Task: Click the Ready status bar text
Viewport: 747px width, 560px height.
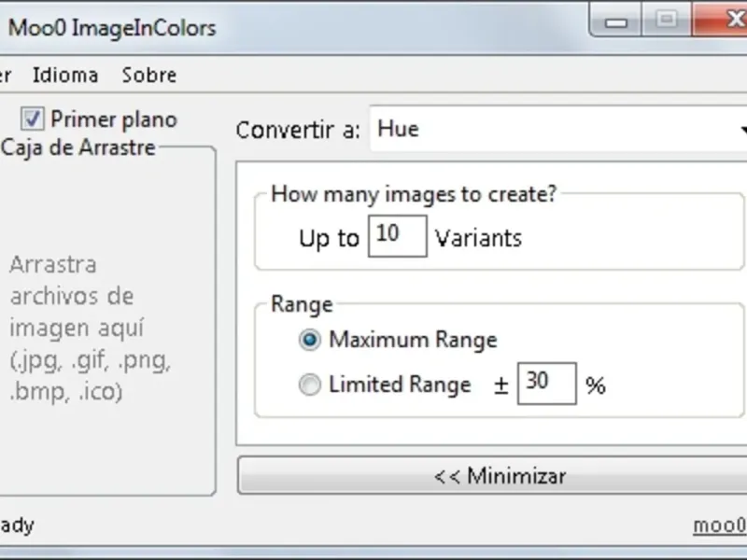Action: tap(16, 525)
